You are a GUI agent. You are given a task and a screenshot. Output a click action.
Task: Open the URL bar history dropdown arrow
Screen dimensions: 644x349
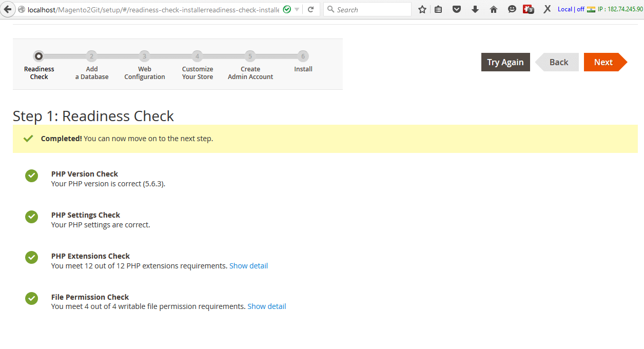click(297, 9)
